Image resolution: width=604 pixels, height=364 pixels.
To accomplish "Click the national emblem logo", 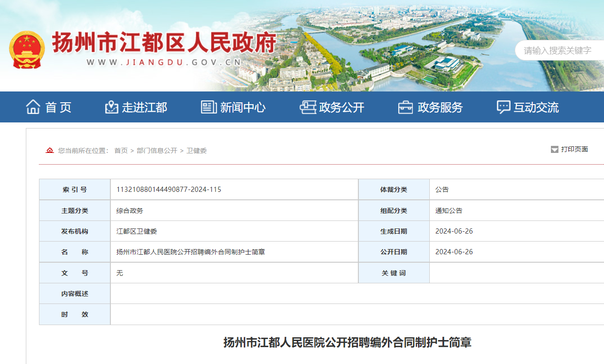I will (x=27, y=50).
